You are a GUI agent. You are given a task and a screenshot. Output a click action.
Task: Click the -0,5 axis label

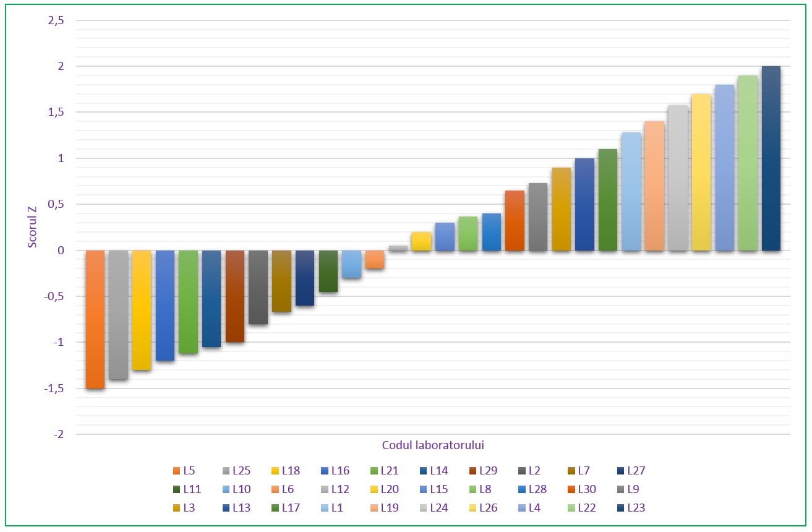[x=54, y=296]
